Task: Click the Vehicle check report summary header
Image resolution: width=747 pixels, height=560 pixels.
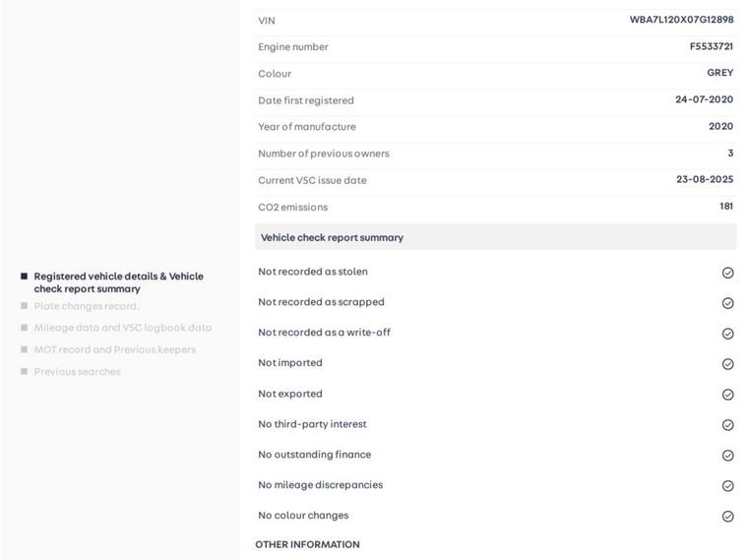Action: click(x=332, y=237)
